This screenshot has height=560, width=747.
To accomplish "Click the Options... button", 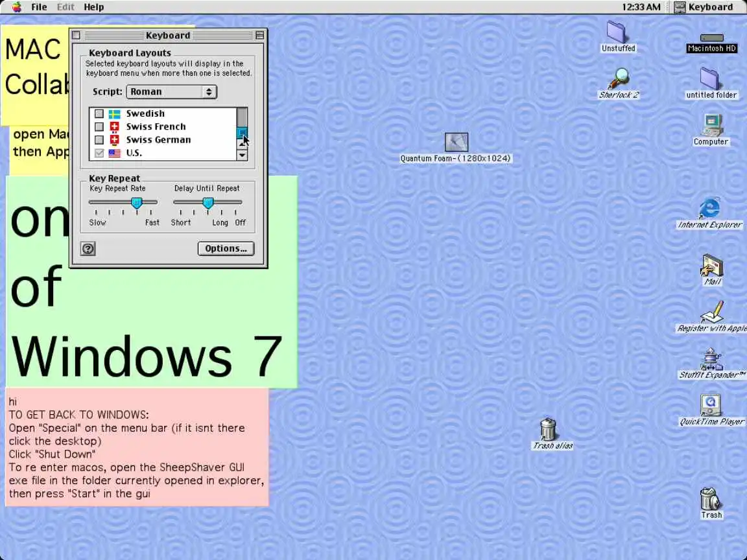I will pos(226,249).
